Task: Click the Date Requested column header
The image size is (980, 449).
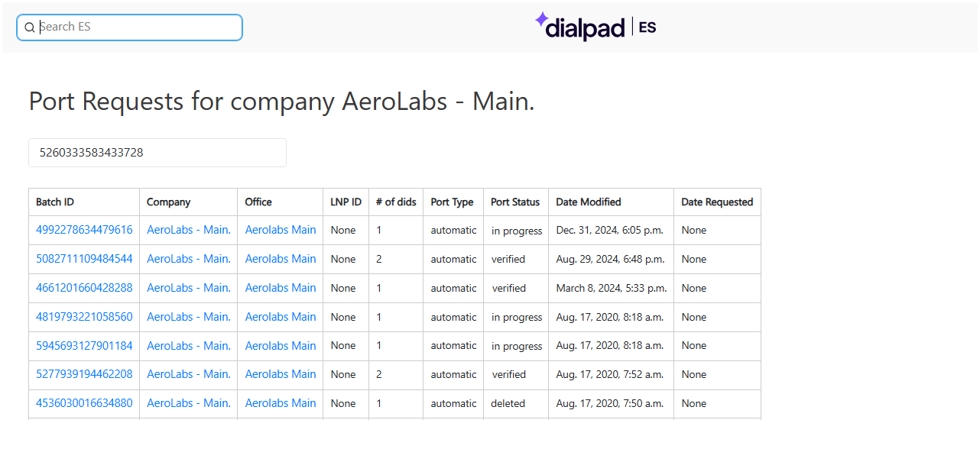Action: pyautogui.click(x=717, y=202)
